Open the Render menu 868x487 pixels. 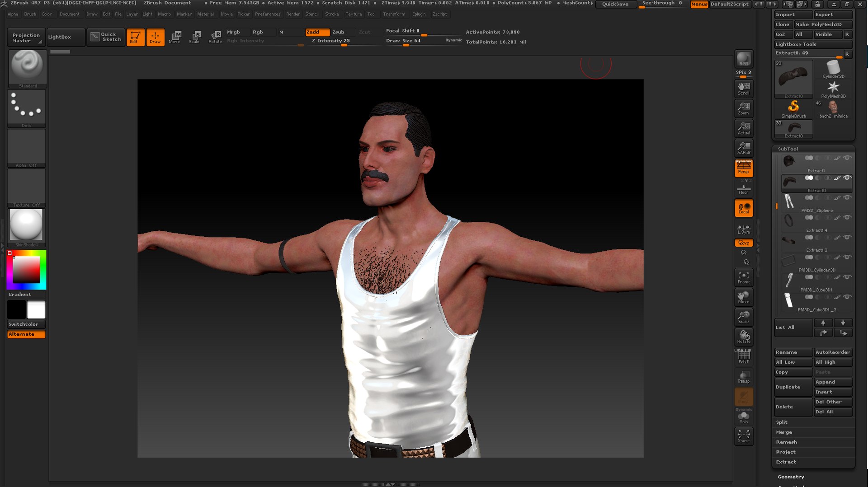[x=293, y=14]
